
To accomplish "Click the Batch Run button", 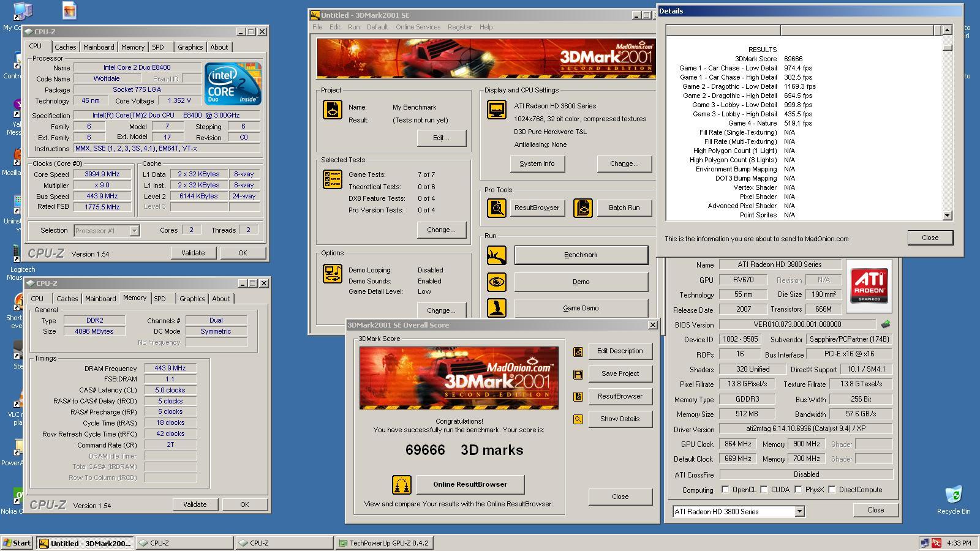I will [x=624, y=208].
